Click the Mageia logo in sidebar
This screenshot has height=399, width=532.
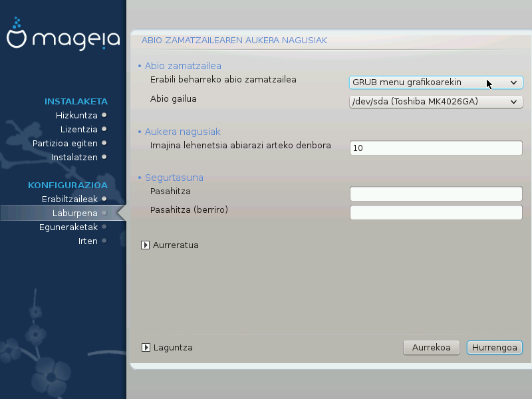(63, 39)
